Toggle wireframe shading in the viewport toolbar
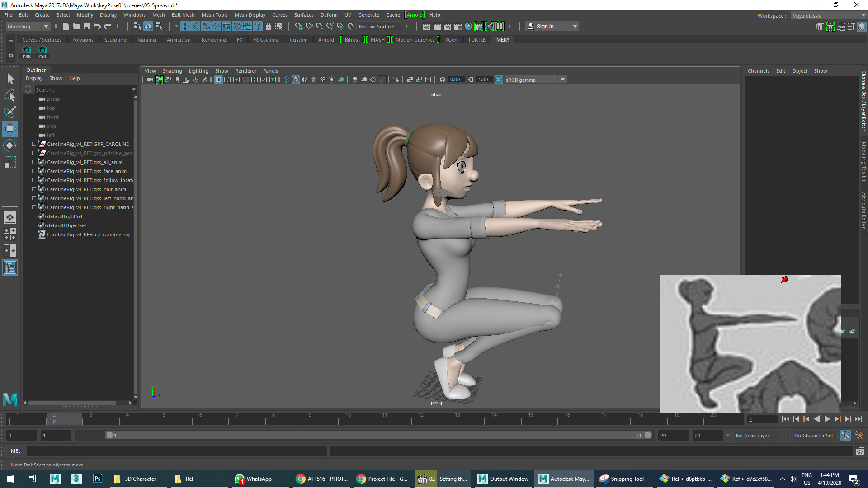The image size is (868, 488). click(x=286, y=80)
